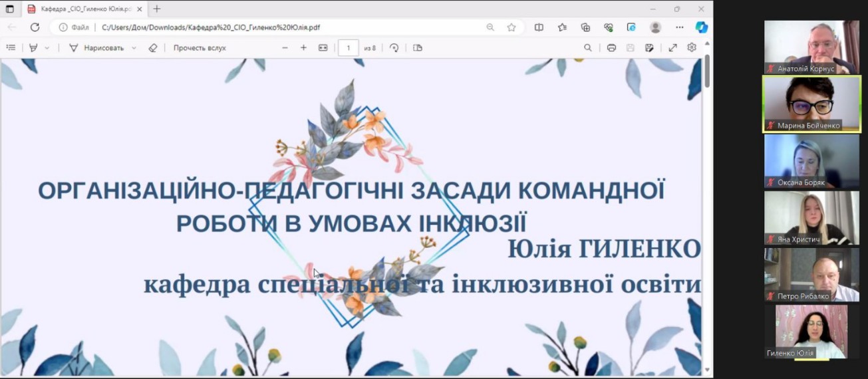
Task: Print the PDF document
Action: [611, 48]
